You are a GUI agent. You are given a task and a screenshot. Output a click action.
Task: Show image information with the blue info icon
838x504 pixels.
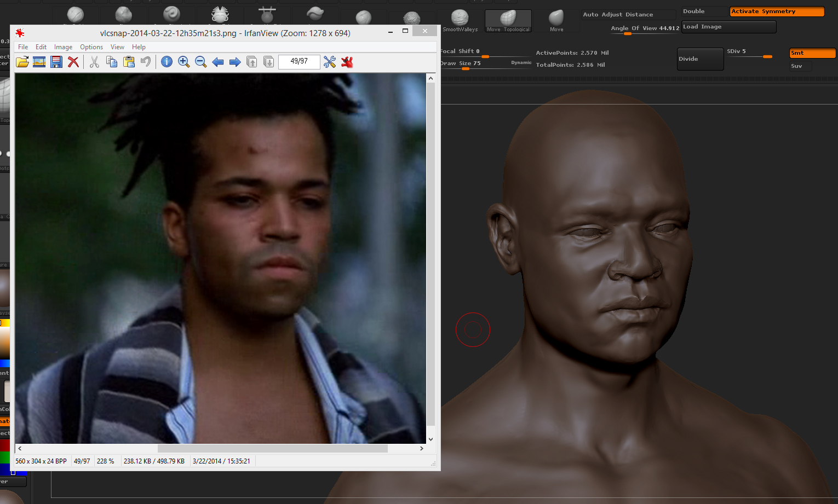(167, 62)
